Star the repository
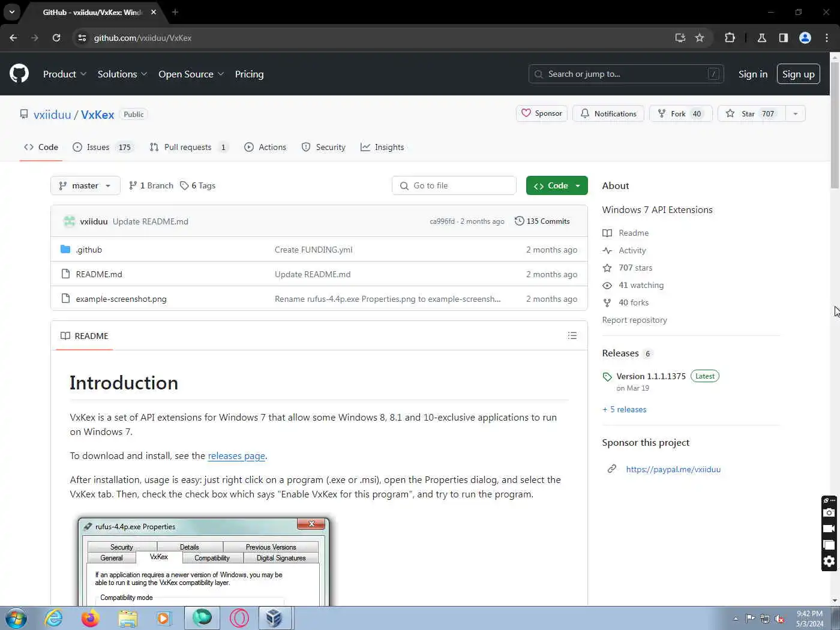Image resolution: width=840 pixels, height=630 pixels. pos(751,113)
